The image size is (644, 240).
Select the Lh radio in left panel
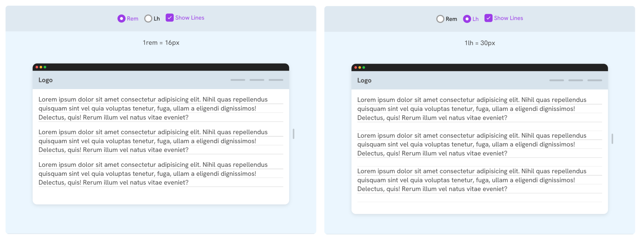pyautogui.click(x=148, y=18)
